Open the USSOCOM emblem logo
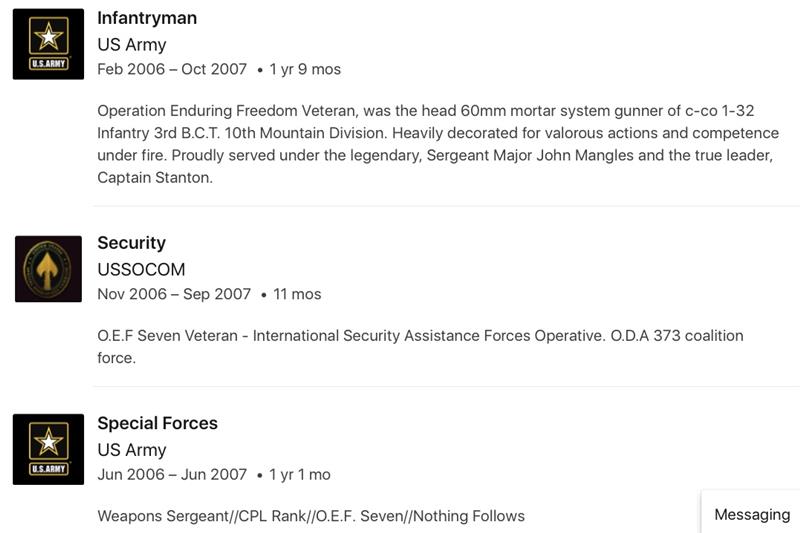Image resolution: width=800 pixels, height=533 pixels. 48,269
